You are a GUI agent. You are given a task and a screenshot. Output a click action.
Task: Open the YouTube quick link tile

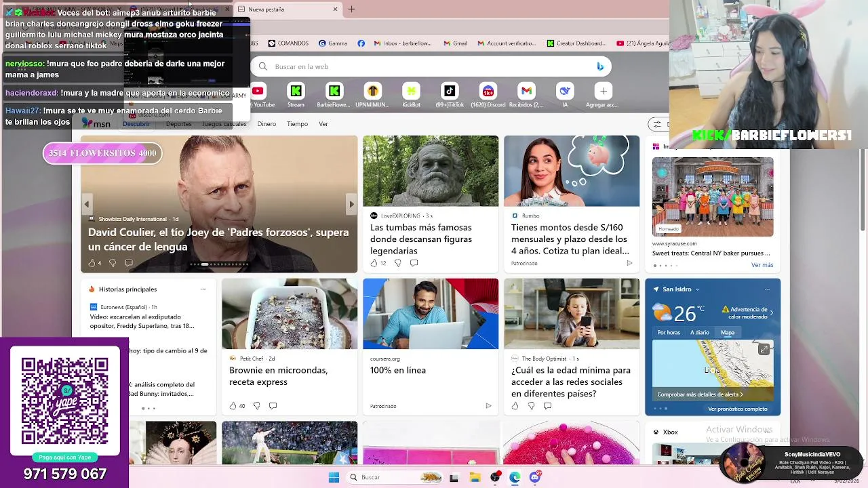[x=258, y=96]
